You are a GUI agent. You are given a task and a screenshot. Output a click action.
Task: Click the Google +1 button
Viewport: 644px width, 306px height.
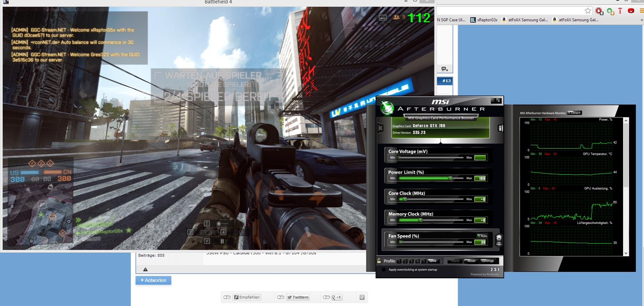coord(337,297)
